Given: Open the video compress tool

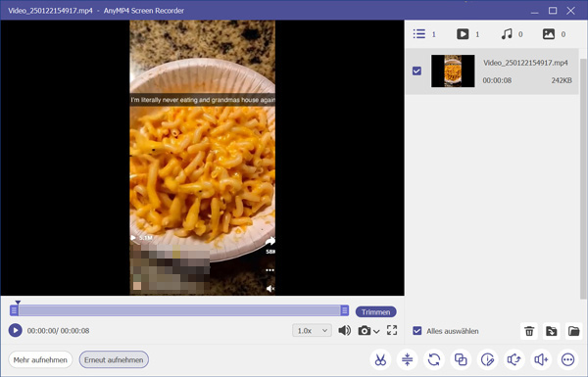Looking at the screenshot, I should [x=408, y=359].
